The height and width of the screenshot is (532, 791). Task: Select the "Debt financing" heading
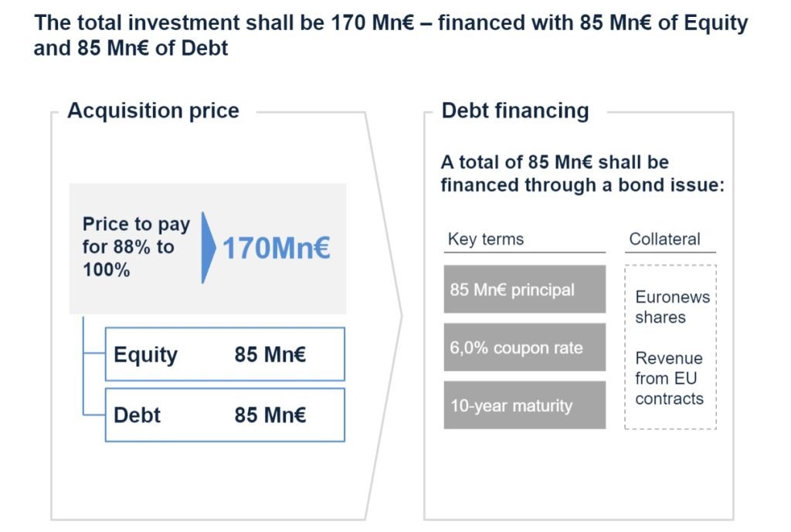(514, 111)
